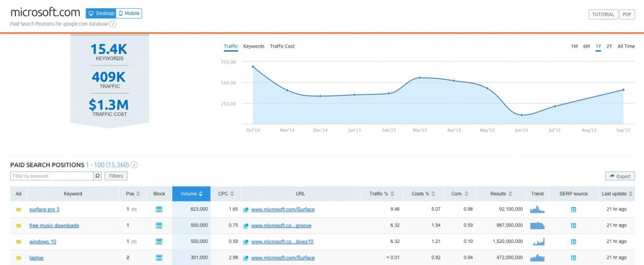Select the All Time range
Viewport: 644px width, 265px height.
(x=626, y=46)
